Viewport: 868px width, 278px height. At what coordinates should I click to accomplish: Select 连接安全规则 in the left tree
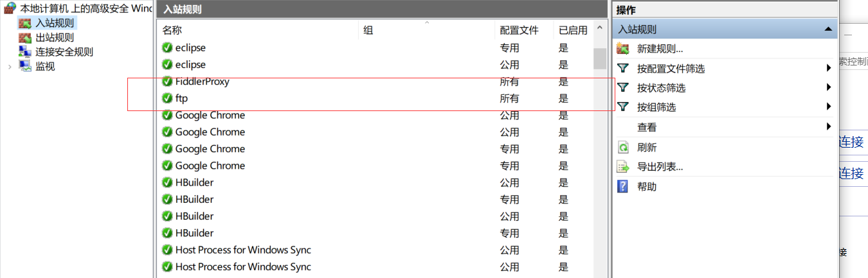tap(64, 52)
